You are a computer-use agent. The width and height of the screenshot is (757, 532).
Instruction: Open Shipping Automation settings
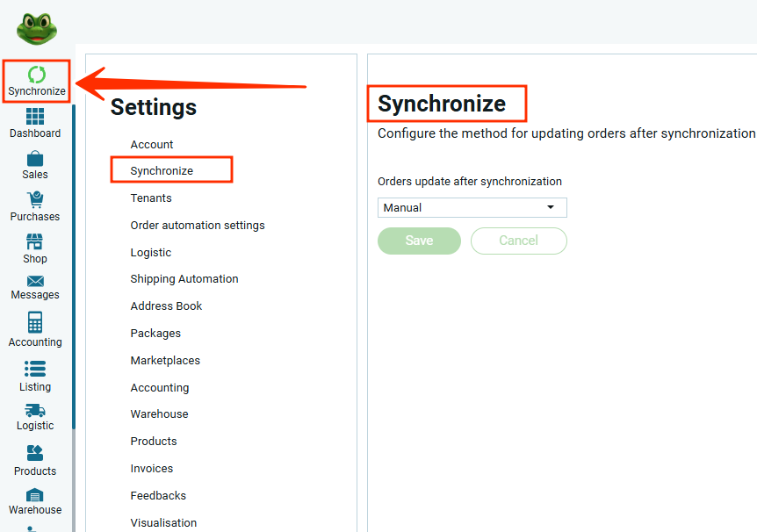point(184,279)
